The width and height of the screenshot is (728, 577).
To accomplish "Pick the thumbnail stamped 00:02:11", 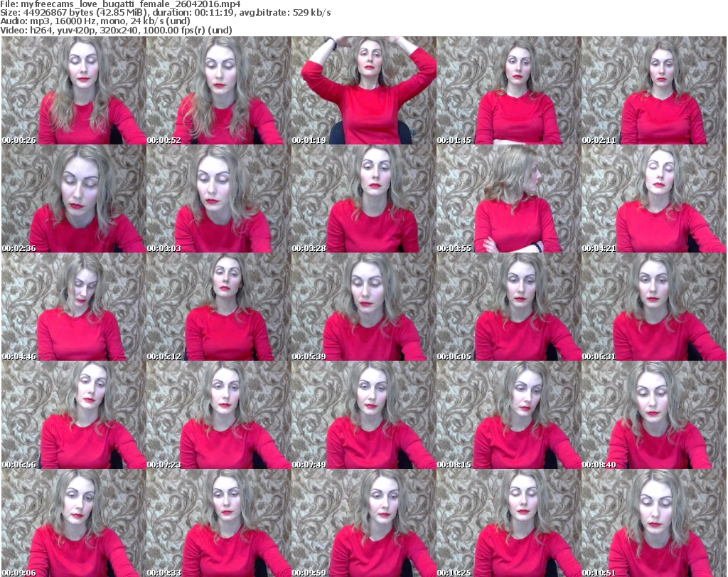I will (x=654, y=90).
